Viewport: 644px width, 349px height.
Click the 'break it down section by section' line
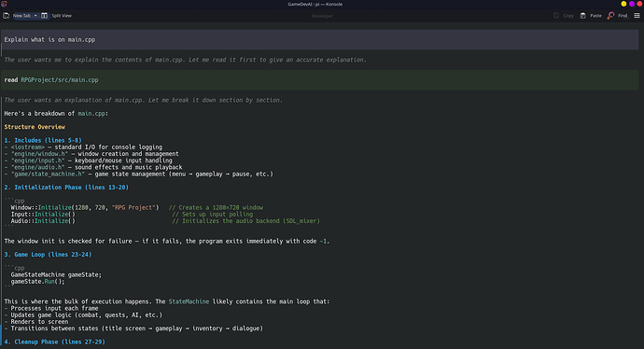pyautogui.click(x=144, y=100)
